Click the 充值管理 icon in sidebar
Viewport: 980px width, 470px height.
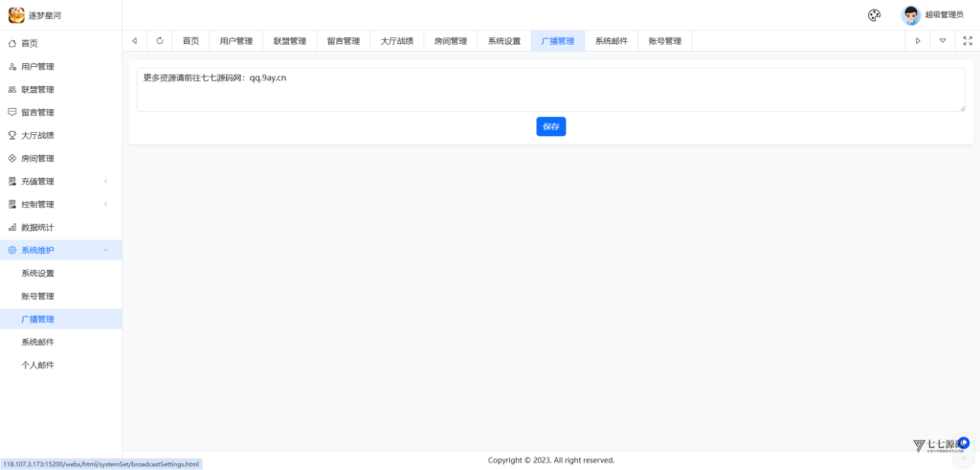pos(11,181)
